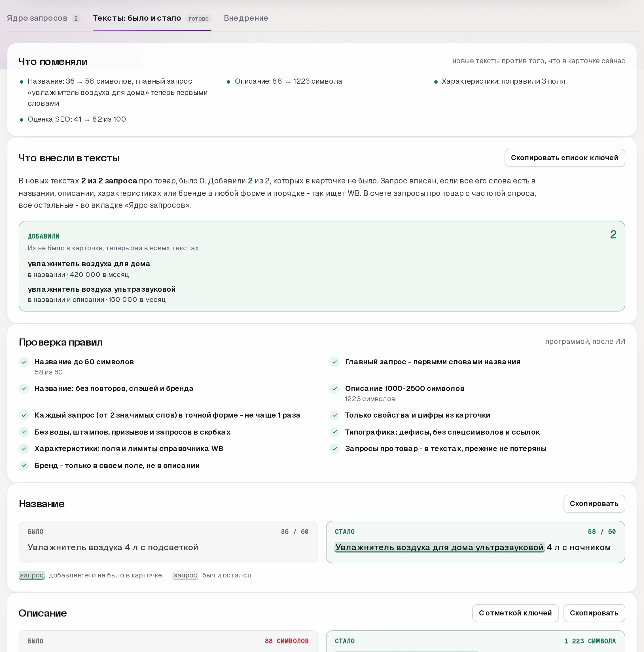
Task: Click the count badge «2» next to «Ядро запросов»
Action: pos(76,18)
